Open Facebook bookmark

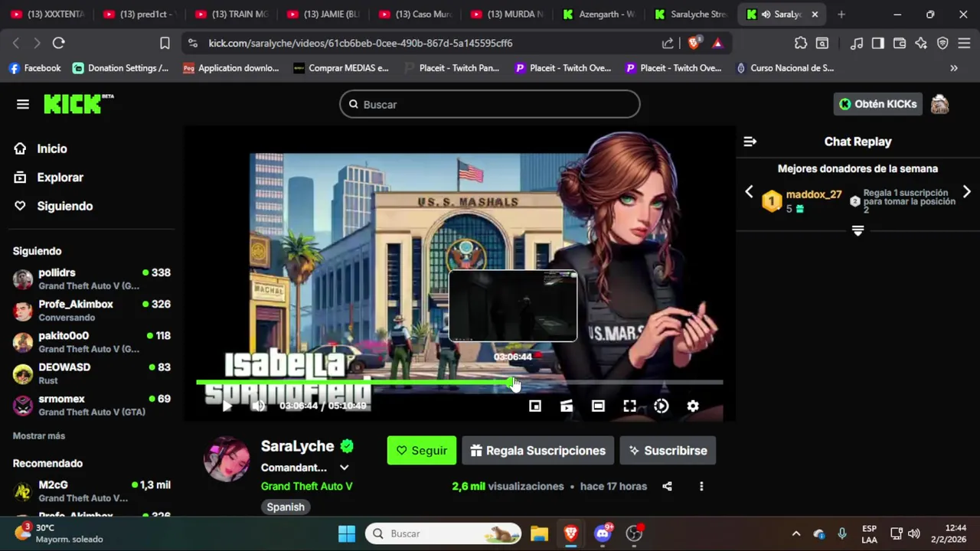34,68
